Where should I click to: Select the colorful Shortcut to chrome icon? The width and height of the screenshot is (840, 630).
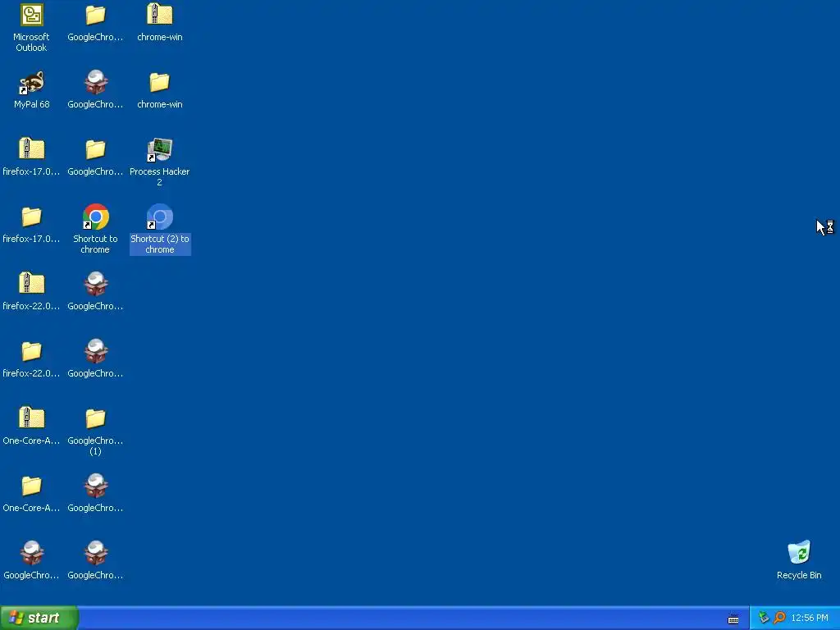click(x=95, y=217)
